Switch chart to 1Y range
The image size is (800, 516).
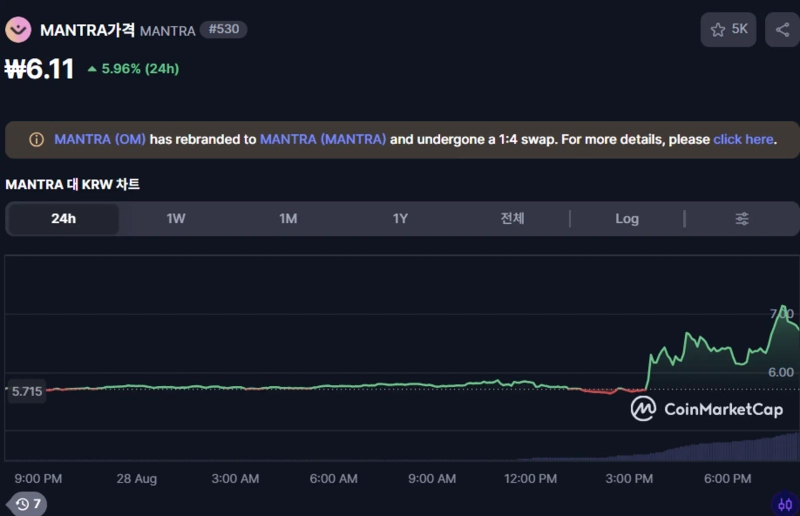coord(401,219)
